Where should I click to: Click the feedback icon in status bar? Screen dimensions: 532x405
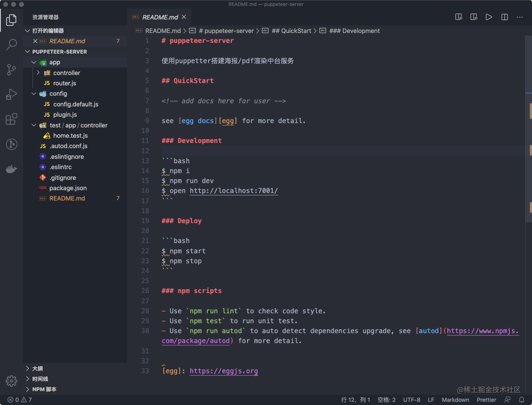(x=507, y=400)
